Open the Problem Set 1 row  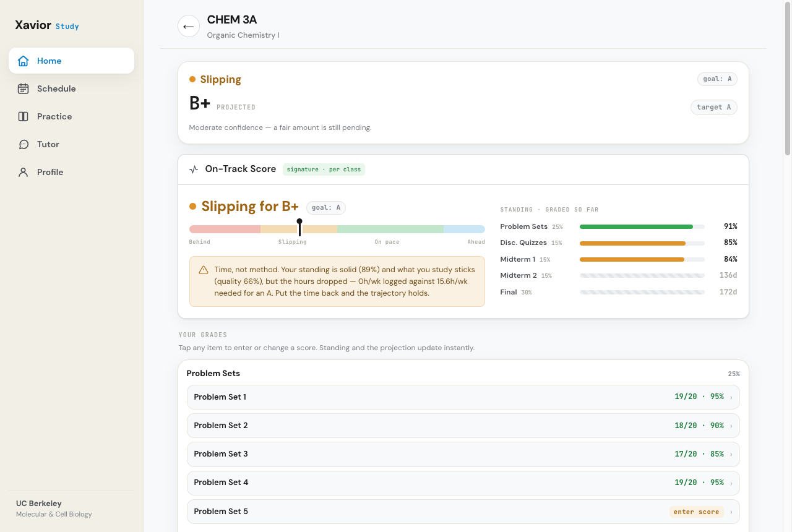[x=463, y=397]
